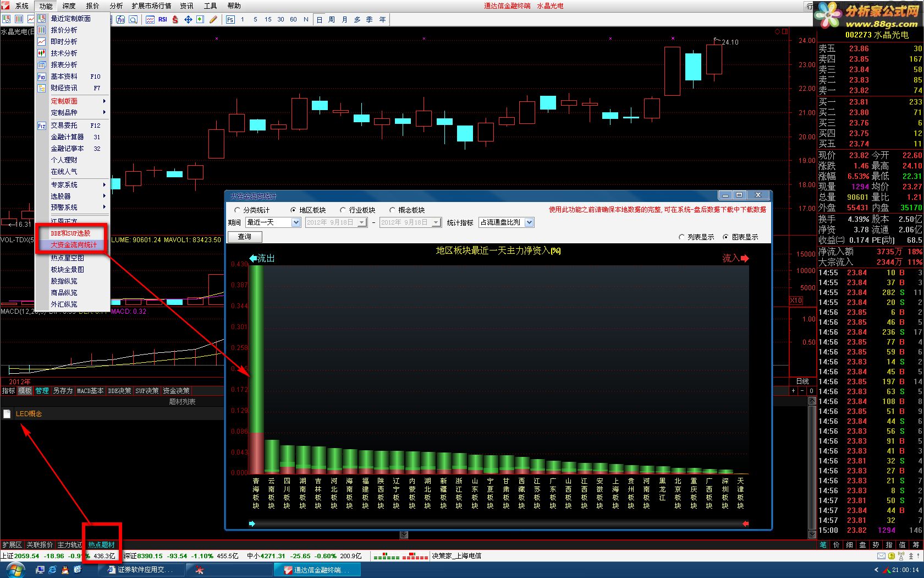
Task: Select the 概念板块 radio button
Action: [392, 210]
